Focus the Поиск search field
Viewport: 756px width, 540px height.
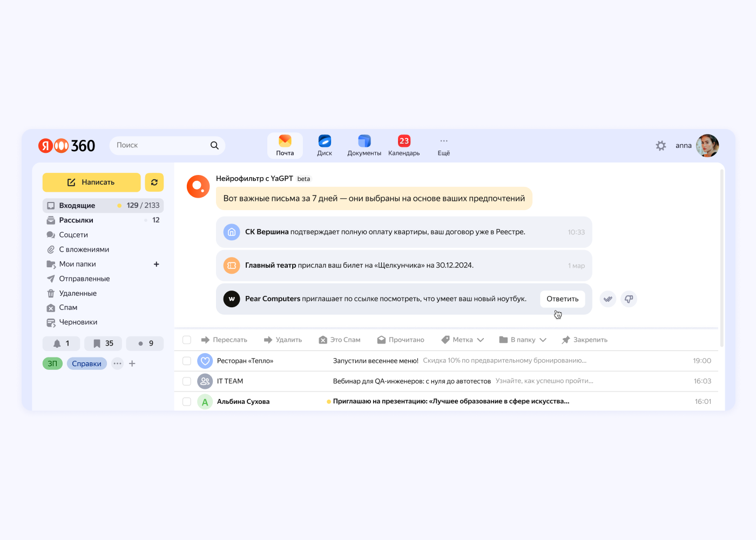167,145
